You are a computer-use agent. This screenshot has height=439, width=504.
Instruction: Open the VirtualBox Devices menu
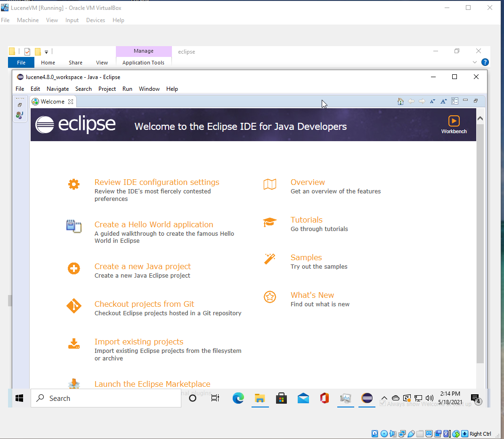click(x=95, y=20)
